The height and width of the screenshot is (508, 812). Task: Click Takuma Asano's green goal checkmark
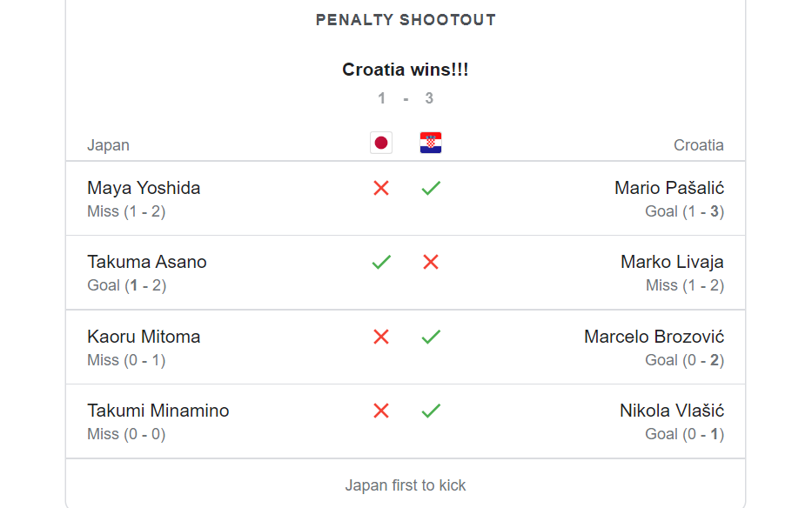pyautogui.click(x=381, y=262)
